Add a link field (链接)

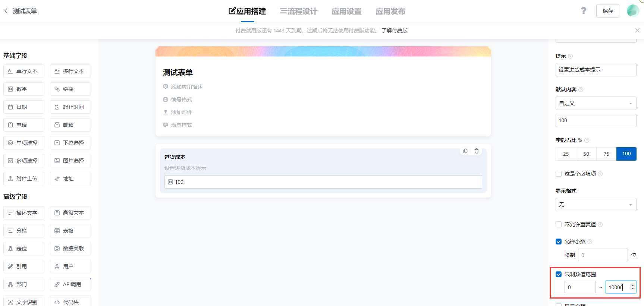70,89
